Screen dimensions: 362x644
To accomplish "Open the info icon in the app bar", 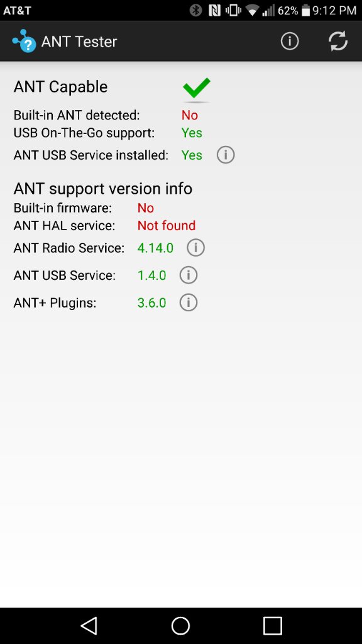I will tap(290, 42).
